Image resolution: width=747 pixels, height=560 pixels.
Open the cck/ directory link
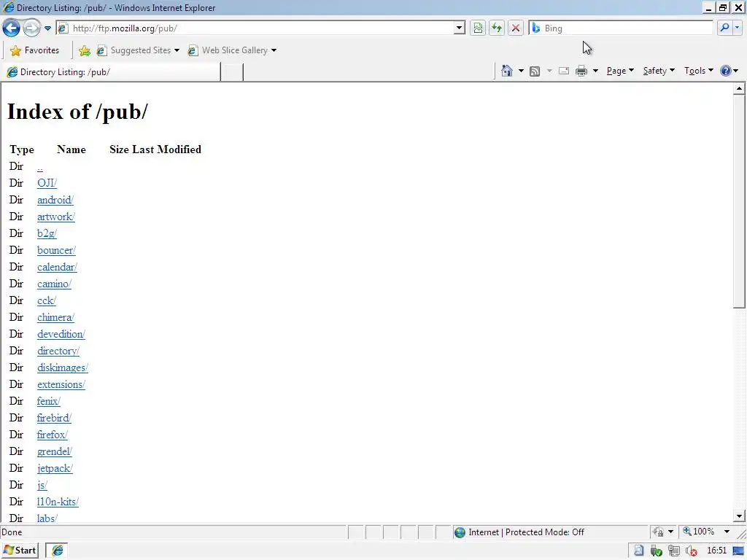click(x=47, y=300)
